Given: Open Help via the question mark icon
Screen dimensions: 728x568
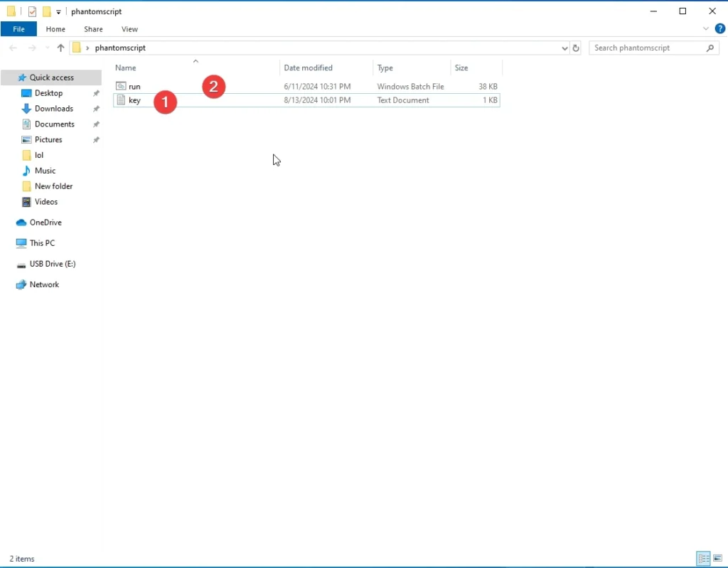Looking at the screenshot, I should tap(720, 28).
